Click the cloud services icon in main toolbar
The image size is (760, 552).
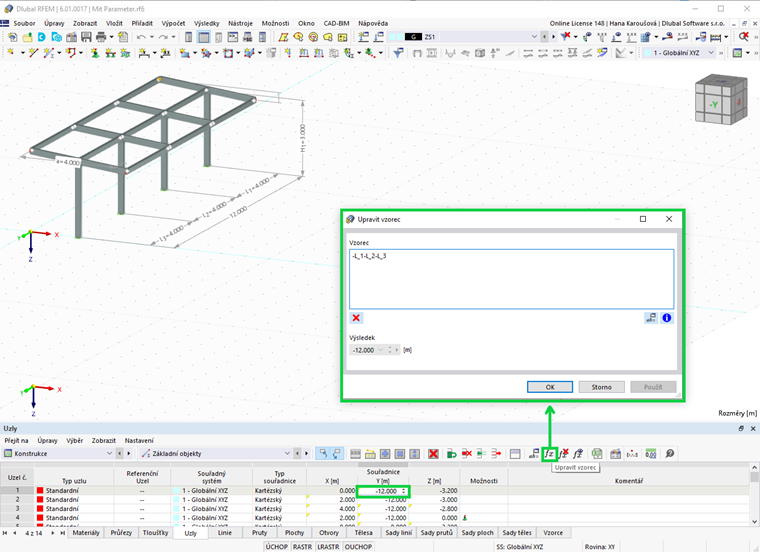57,37
